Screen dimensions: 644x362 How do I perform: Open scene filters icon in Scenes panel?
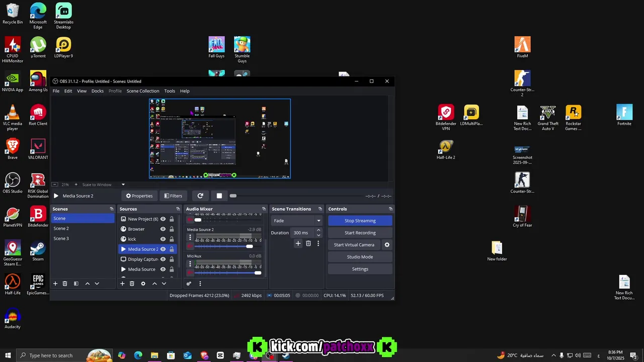[76, 284]
